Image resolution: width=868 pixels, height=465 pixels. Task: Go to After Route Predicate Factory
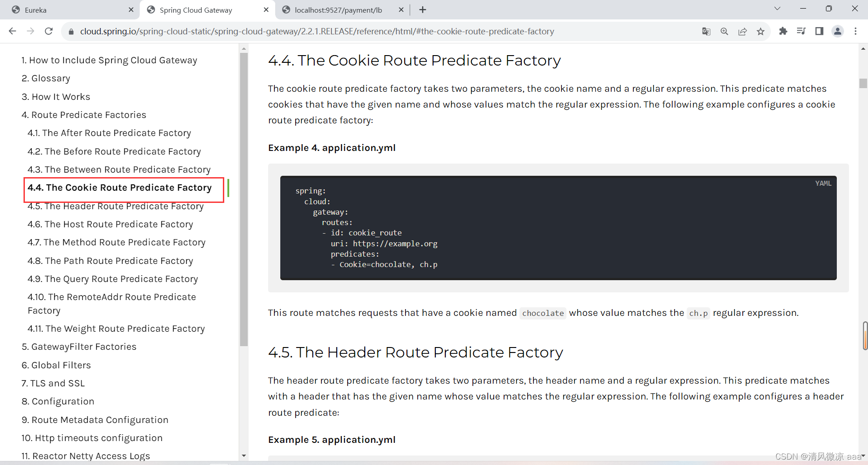(x=109, y=133)
